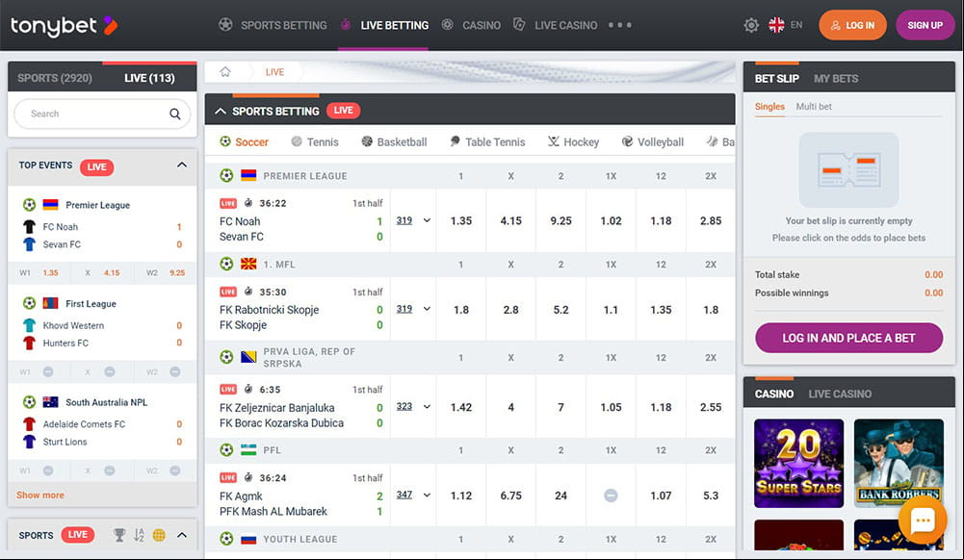The height and width of the screenshot is (560, 964).
Task: Switch to Live Casino games tab
Action: tap(840, 394)
